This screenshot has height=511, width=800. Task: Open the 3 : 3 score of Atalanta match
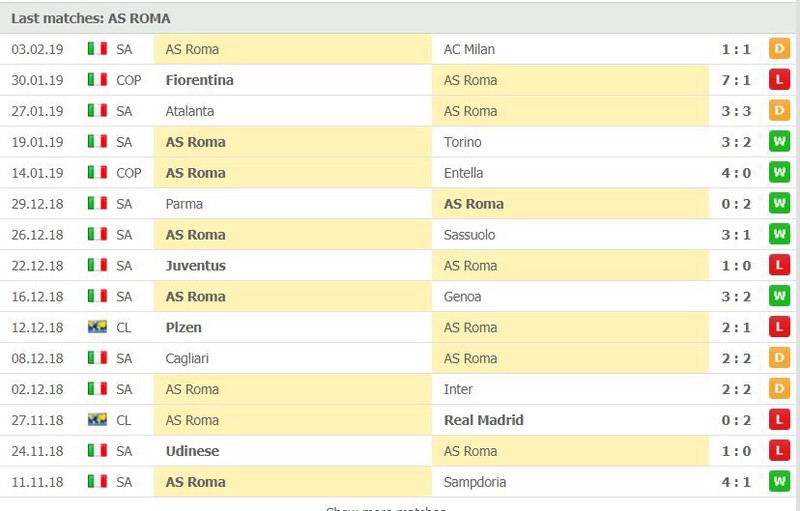pos(736,111)
